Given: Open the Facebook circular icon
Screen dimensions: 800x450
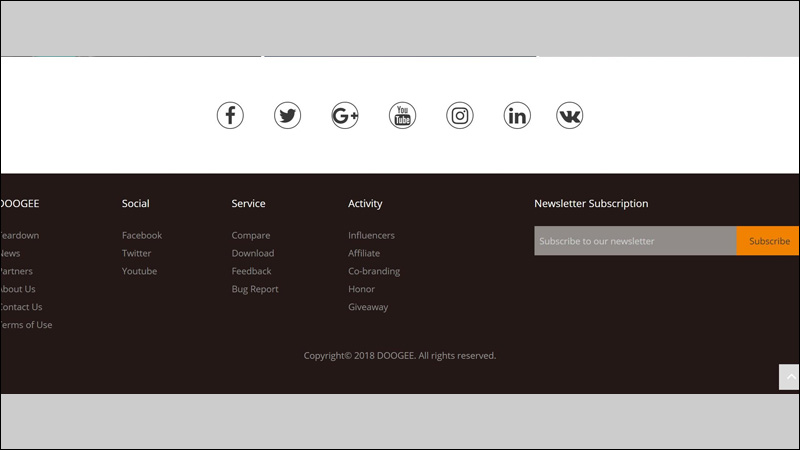Looking at the screenshot, I should 230,115.
